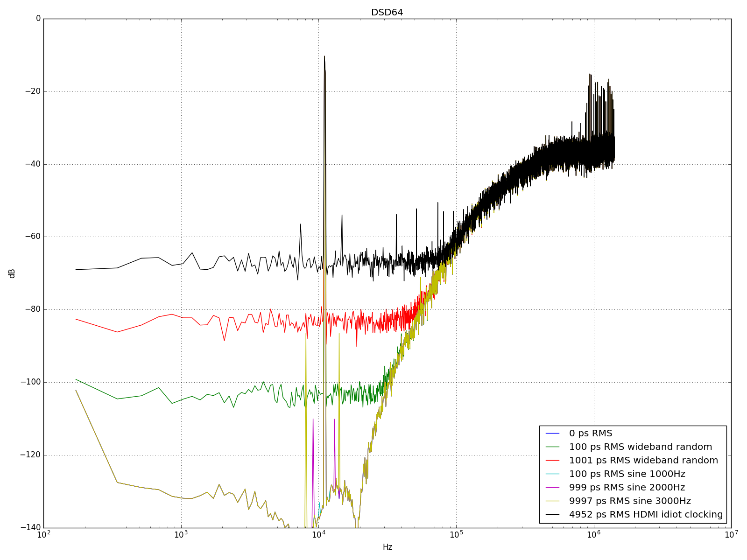Select legend entry '4952 ps RMS HDMI idiot clocking'

tap(646, 515)
